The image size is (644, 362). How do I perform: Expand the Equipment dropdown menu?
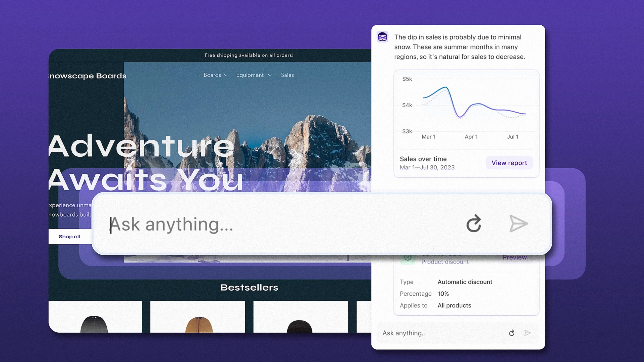click(253, 75)
